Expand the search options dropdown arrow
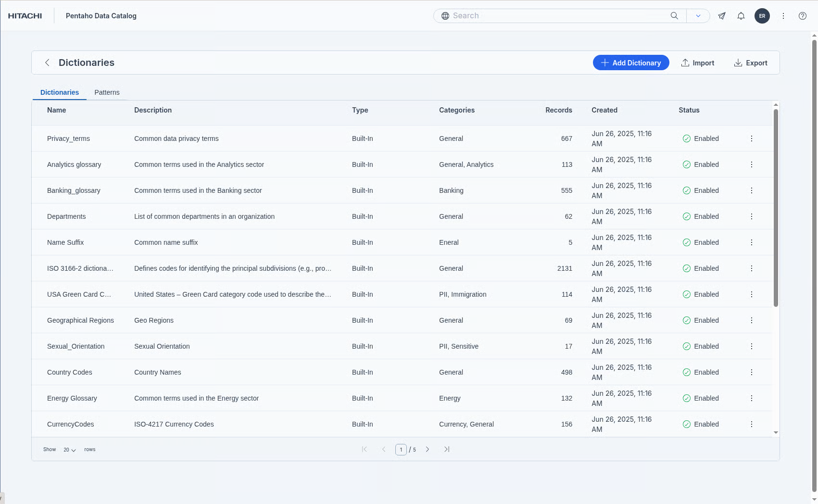The image size is (818, 504). point(698,16)
